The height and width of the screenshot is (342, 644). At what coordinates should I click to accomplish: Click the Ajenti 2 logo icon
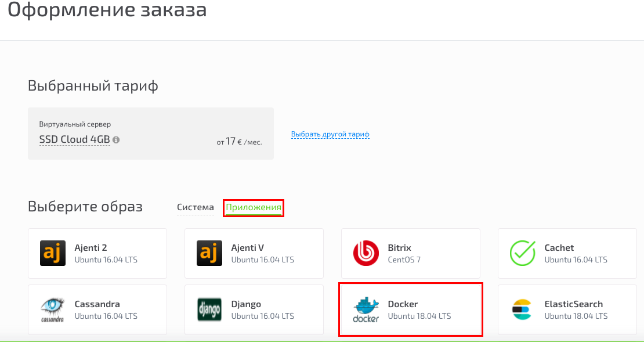53,253
